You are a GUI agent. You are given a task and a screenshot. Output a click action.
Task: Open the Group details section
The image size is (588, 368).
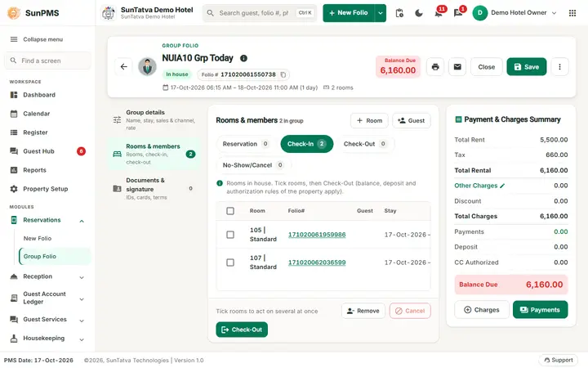point(154,119)
